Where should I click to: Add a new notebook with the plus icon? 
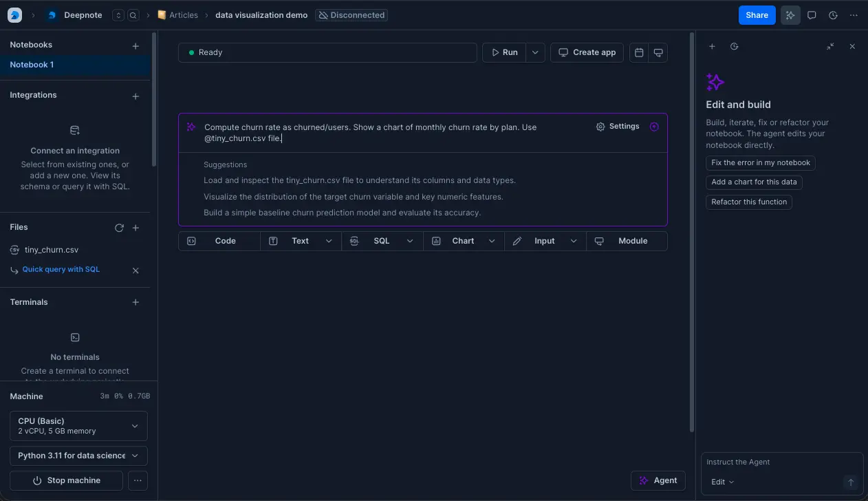(x=135, y=45)
